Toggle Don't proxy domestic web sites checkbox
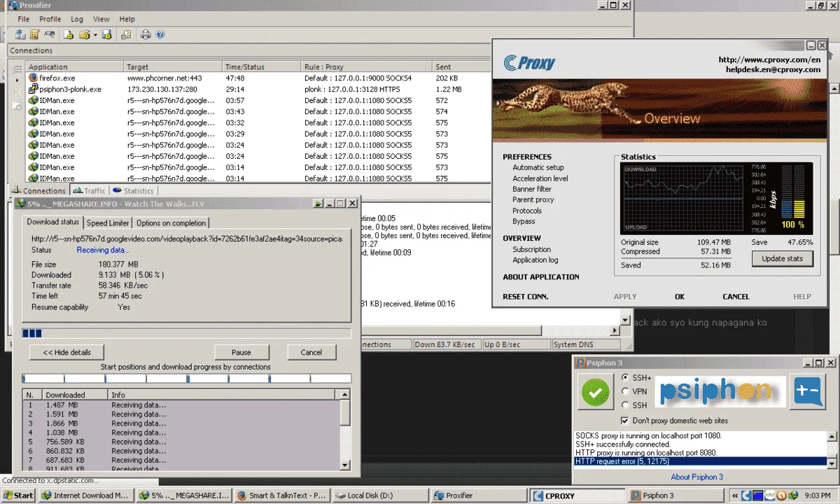The image size is (840, 504). pyautogui.click(x=625, y=421)
